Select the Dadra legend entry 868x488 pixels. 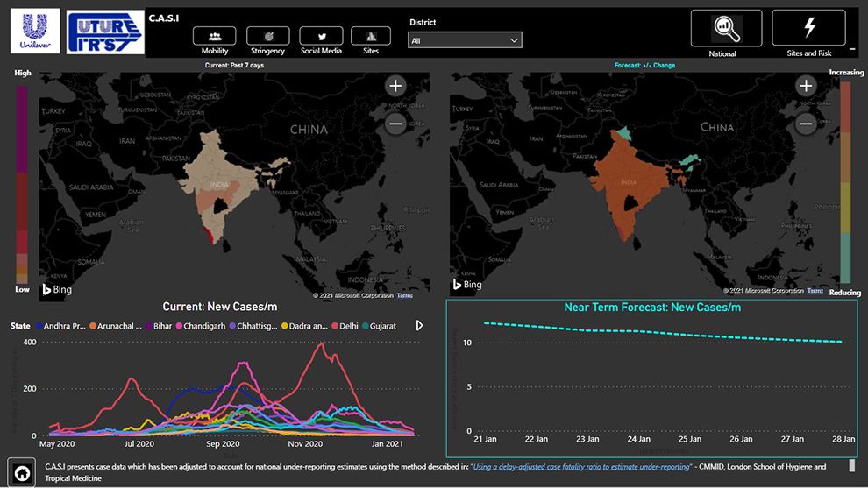coord(304,326)
